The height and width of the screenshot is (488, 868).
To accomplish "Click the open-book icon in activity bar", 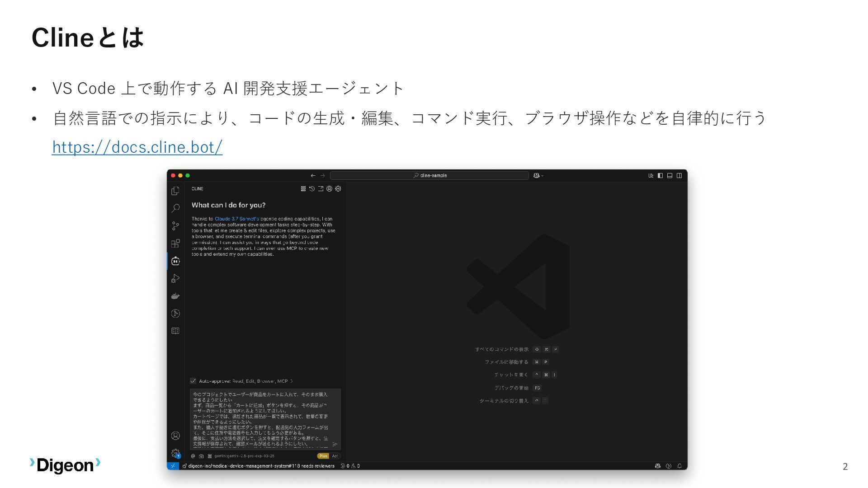I will [x=175, y=331].
